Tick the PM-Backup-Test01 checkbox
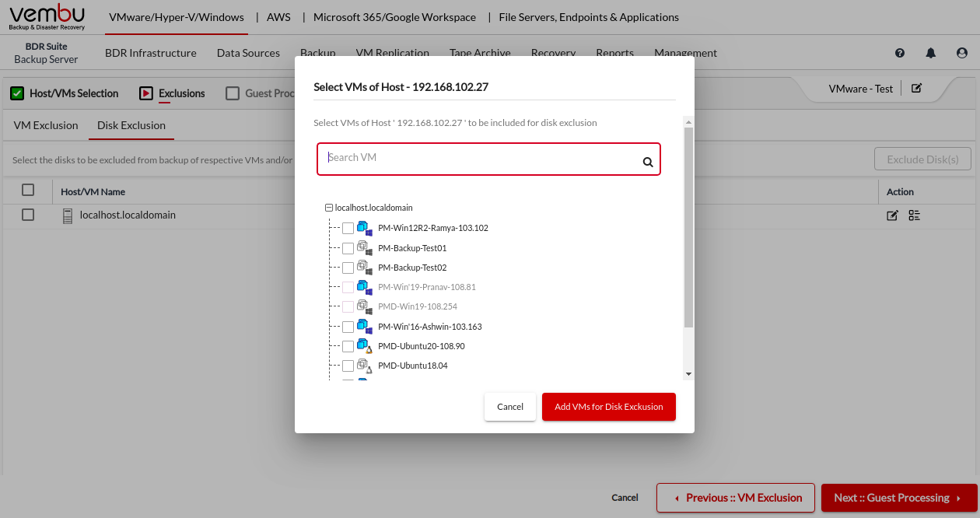980x518 pixels. click(348, 248)
